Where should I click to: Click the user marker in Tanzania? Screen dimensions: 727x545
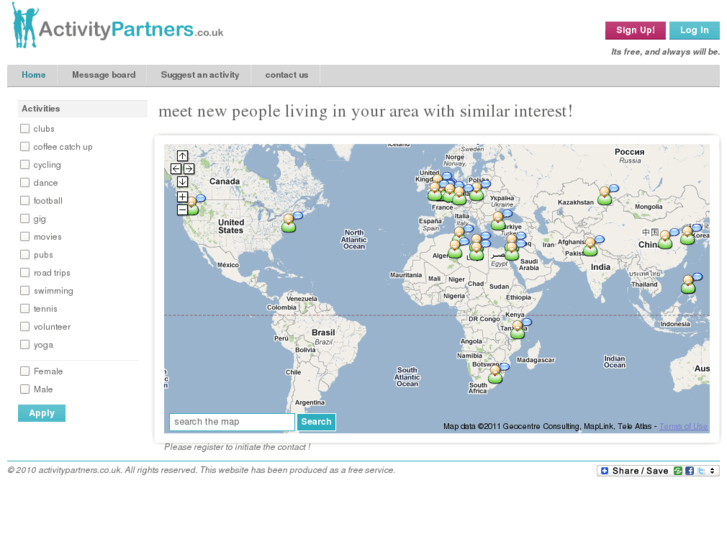click(x=517, y=330)
